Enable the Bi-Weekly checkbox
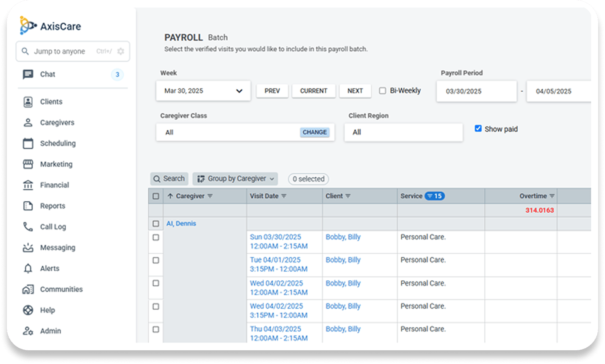Viewport: 605px width, 364px height. coord(382,91)
